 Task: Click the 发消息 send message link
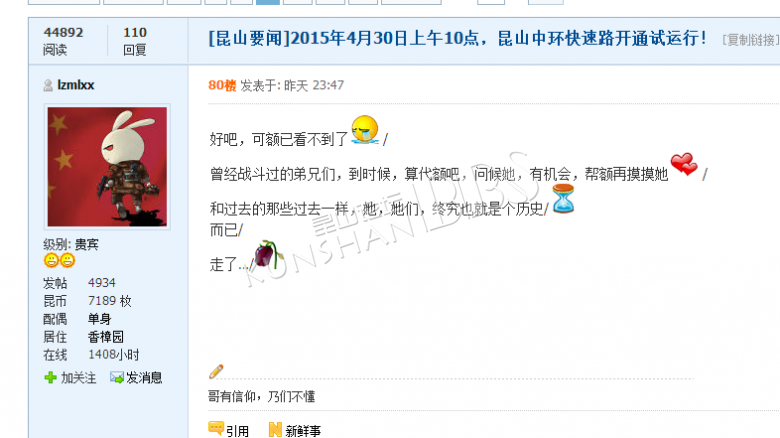[144, 378]
